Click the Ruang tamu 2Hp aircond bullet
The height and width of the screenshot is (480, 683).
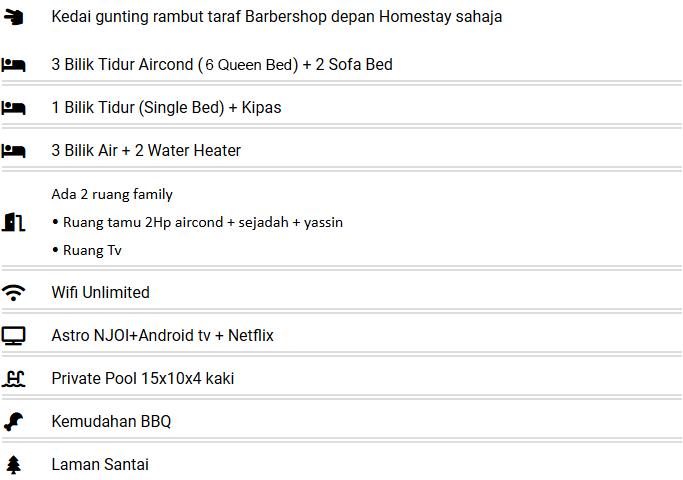click(202, 222)
